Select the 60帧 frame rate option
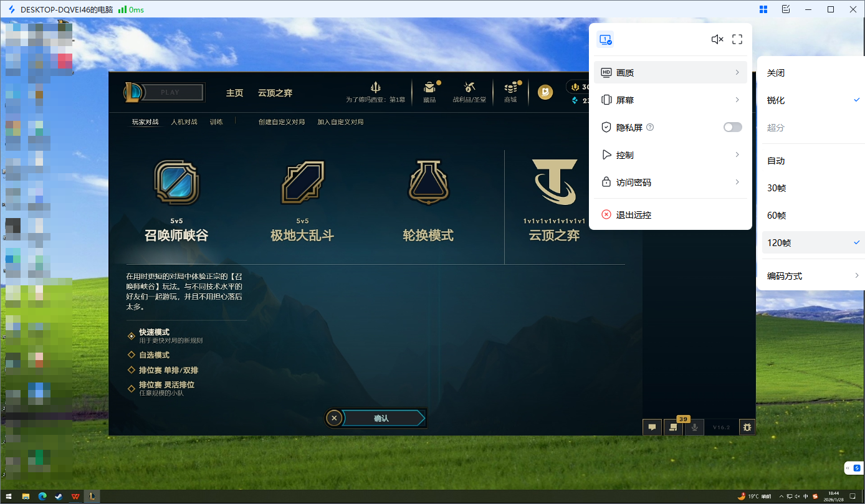The height and width of the screenshot is (504, 865). tap(777, 215)
